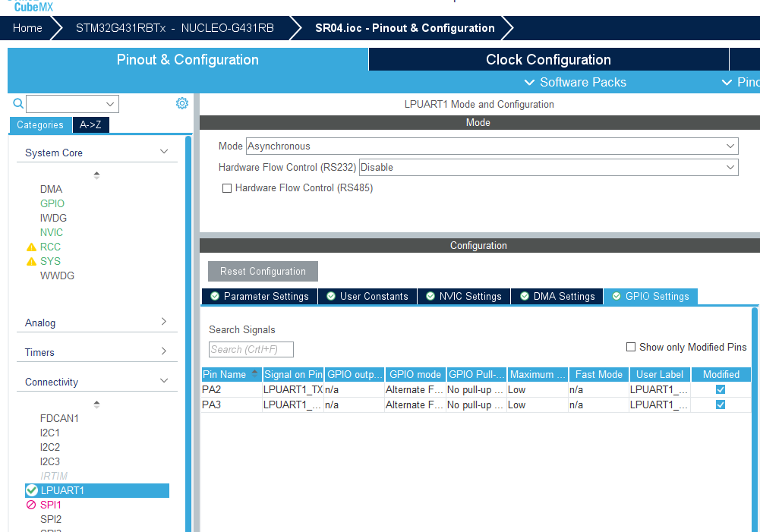The image size is (760, 532).
Task: Sort by Signal on Pin column header
Action: 293,375
